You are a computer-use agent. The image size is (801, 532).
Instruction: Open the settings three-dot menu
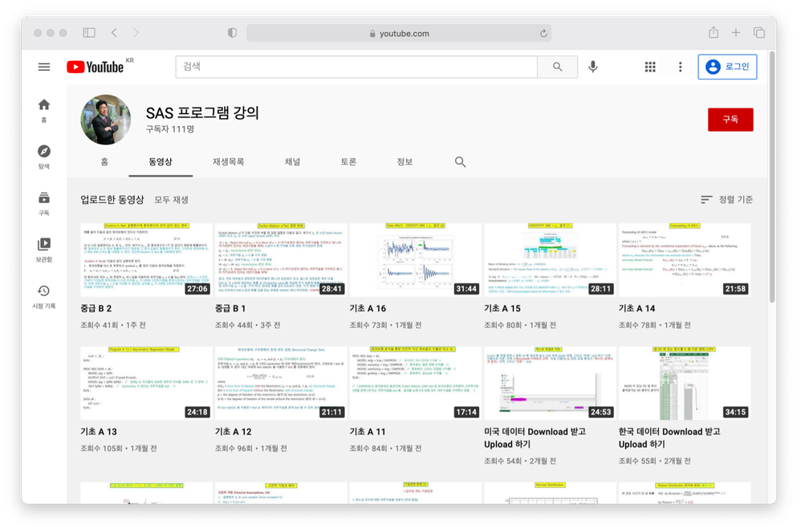click(x=680, y=67)
